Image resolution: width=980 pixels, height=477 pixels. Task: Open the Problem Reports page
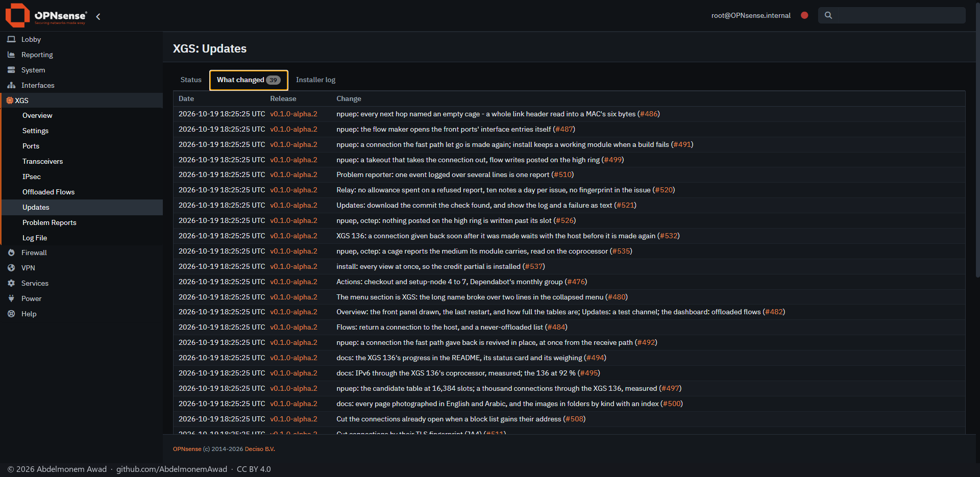(x=83, y=222)
